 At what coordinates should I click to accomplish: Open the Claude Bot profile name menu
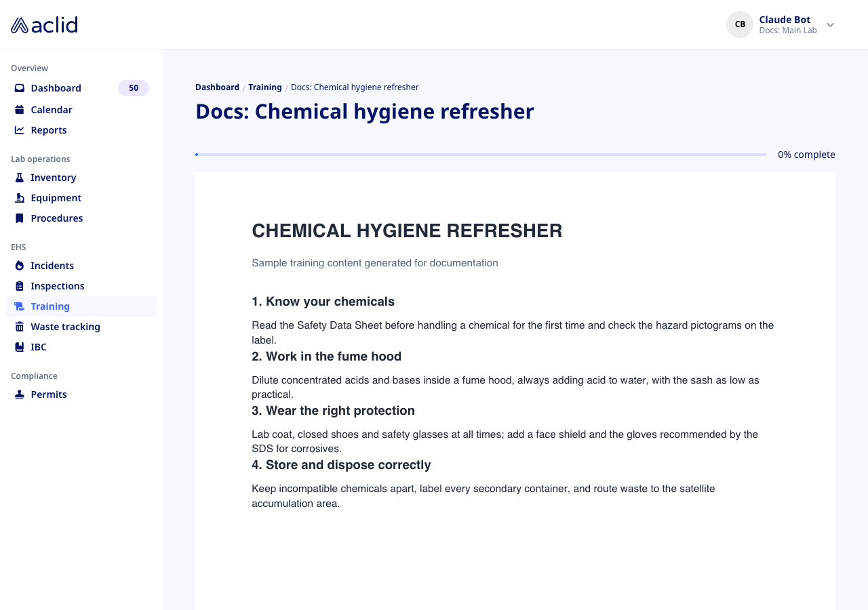(x=785, y=20)
